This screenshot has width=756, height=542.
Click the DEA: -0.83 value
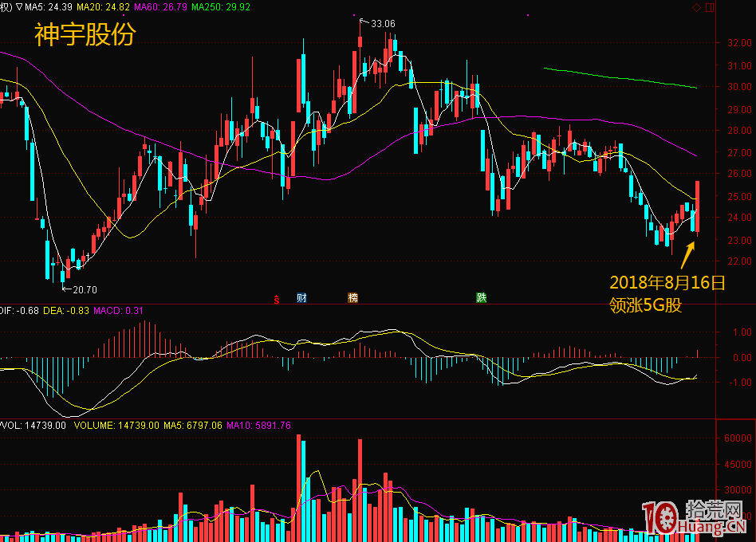point(66,311)
